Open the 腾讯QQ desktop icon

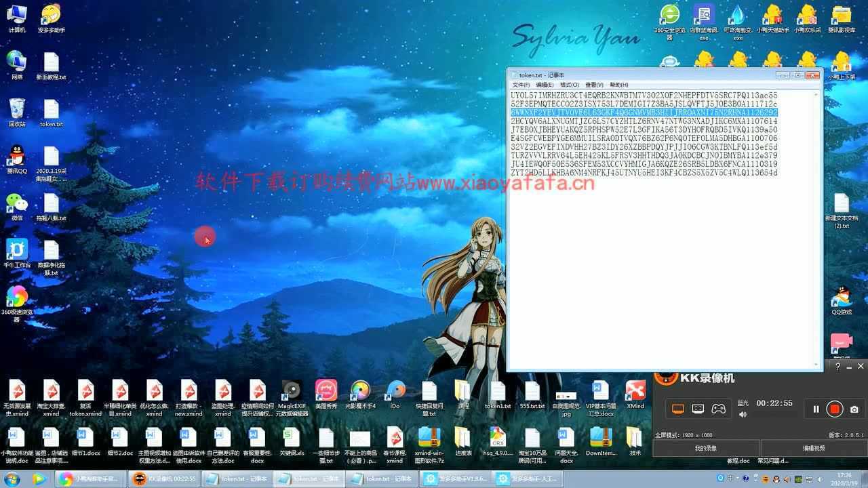tap(17, 160)
